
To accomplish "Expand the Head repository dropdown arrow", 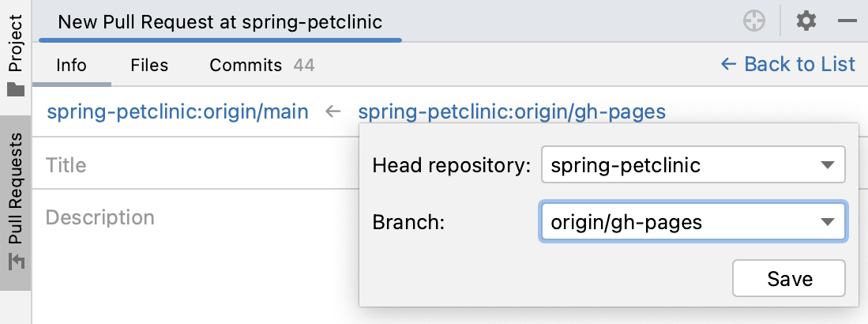I will (827, 165).
